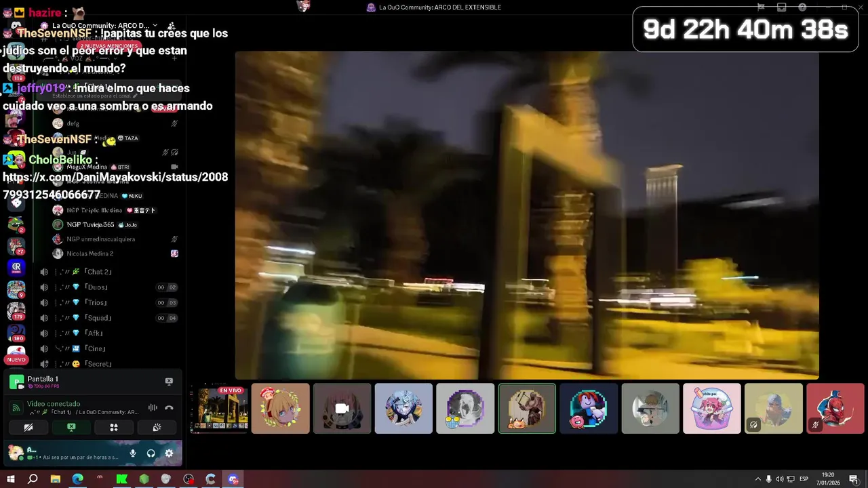868x488 pixels.
Task: Open the activities launcher button
Action: 114,428
